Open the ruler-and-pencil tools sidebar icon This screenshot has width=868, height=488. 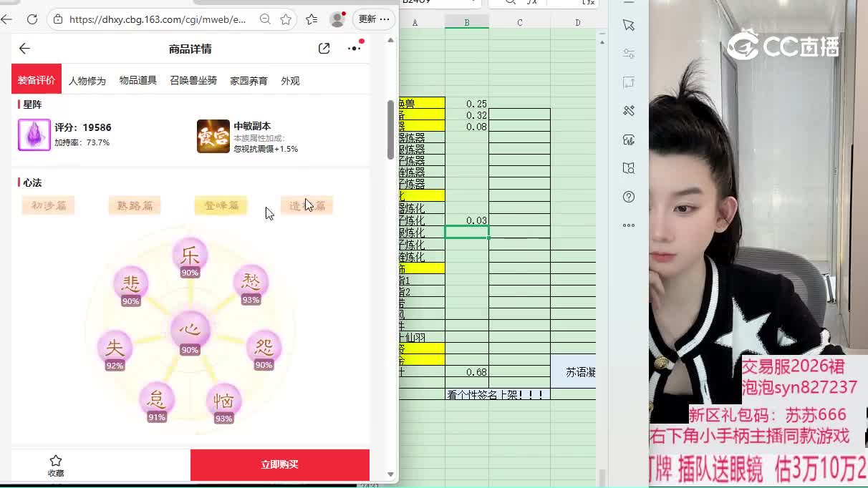click(629, 111)
